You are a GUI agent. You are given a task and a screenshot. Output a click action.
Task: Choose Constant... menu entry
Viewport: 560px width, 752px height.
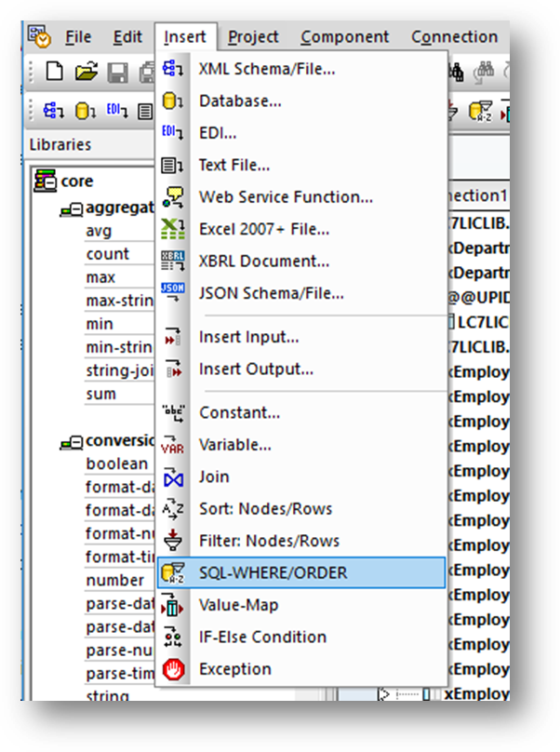coord(301,413)
